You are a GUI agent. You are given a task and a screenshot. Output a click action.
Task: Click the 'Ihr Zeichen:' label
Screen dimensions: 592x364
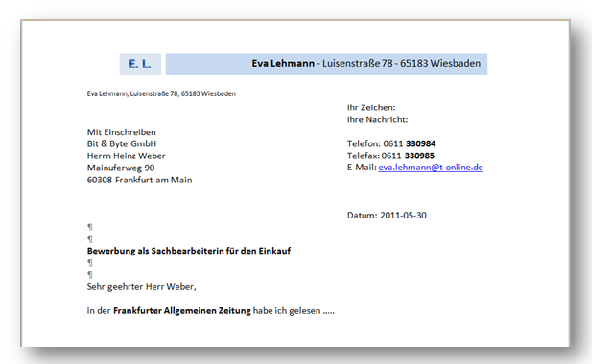(371, 108)
